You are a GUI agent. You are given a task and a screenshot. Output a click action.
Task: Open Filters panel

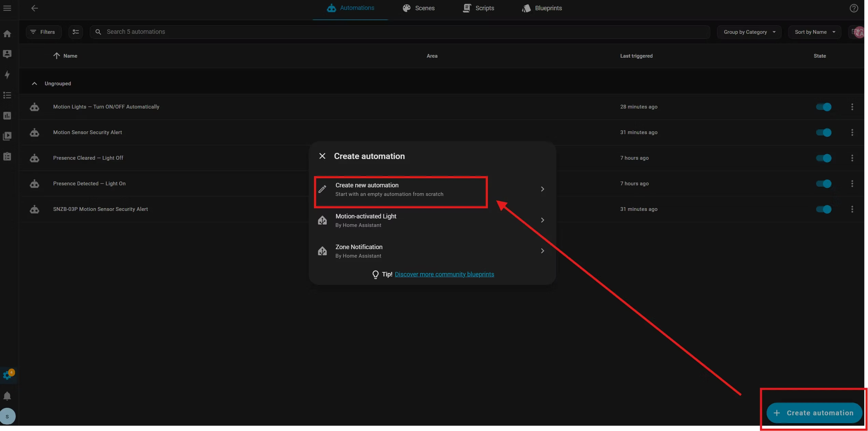tap(44, 32)
